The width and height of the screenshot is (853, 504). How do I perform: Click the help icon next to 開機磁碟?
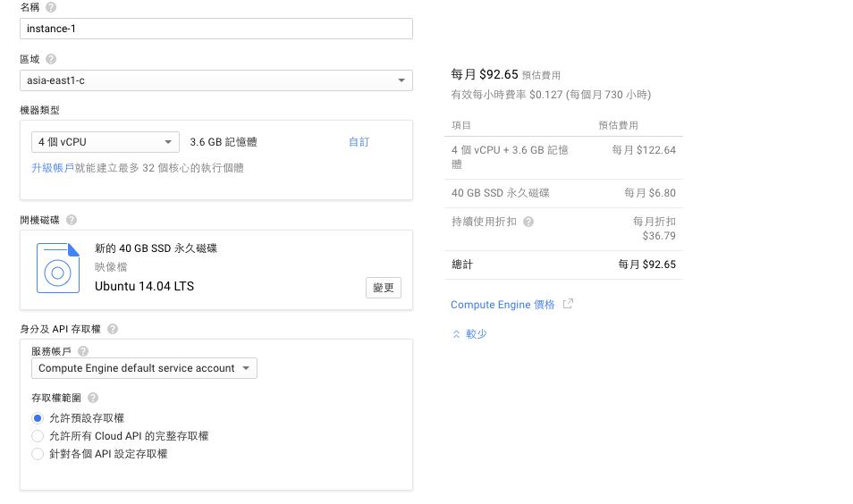72,220
